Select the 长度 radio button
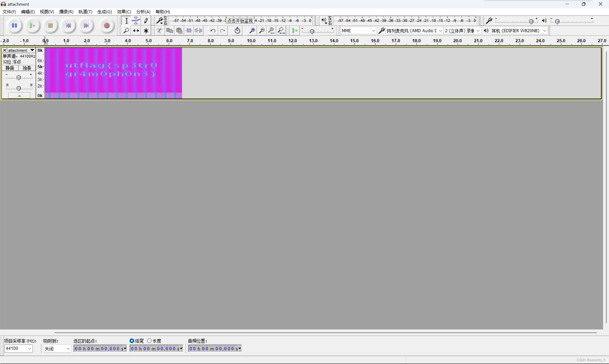The height and width of the screenshot is (364, 609). click(149, 341)
